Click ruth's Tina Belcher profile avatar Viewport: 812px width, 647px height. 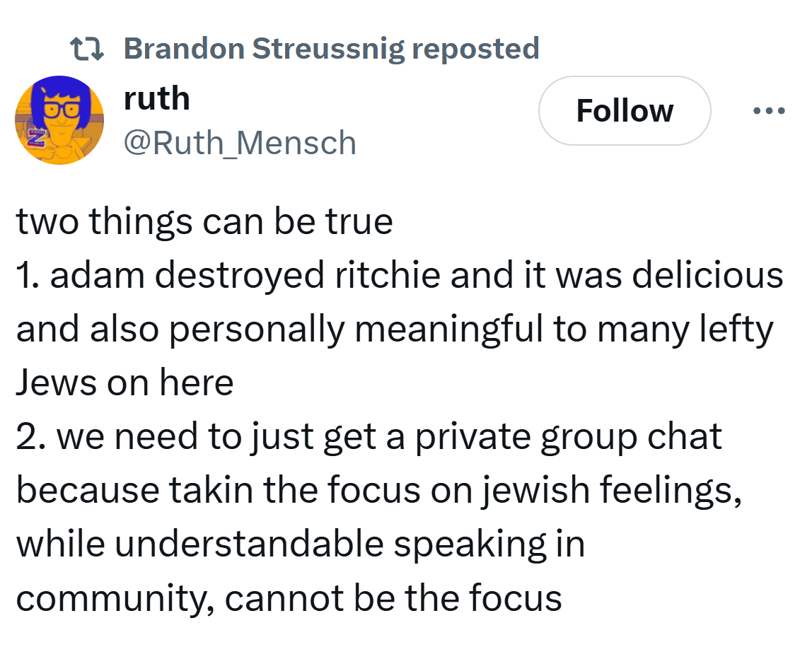click(x=59, y=120)
